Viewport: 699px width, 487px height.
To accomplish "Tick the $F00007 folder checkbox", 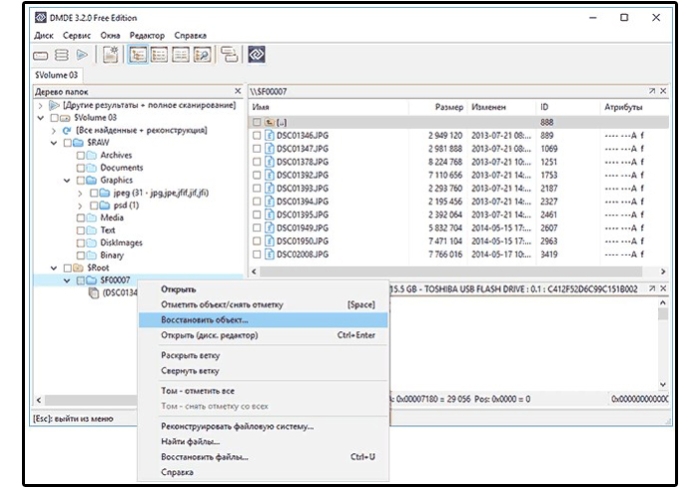I will (x=81, y=281).
